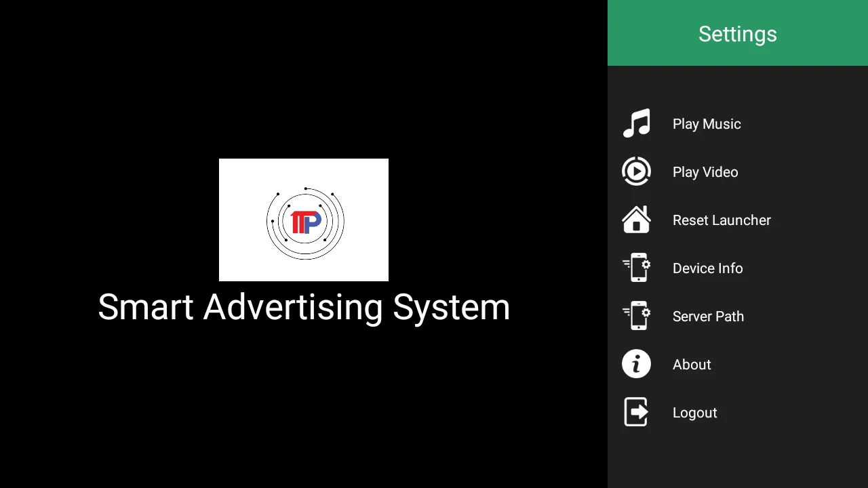The width and height of the screenshot is (868, 488).
Task: Open the Device Info entry
Action: pyautogui.click(x=738, y=268)
